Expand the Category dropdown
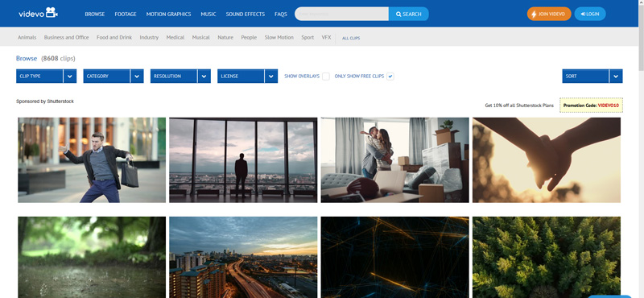Screen dimensions: 644x298 (114, 76)
